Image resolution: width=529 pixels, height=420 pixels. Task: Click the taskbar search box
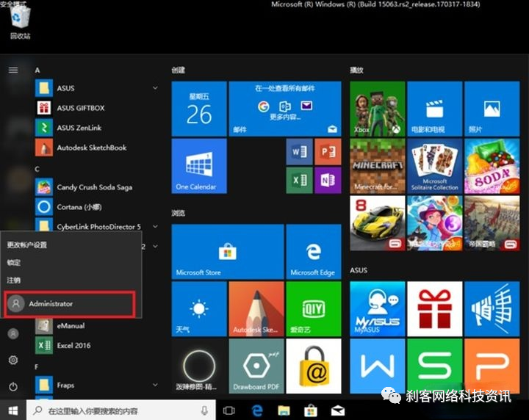(121, 410)
